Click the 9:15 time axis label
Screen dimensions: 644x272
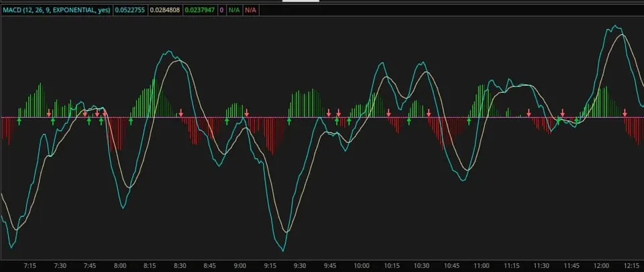pyautogui.click(x=270, y=265)
